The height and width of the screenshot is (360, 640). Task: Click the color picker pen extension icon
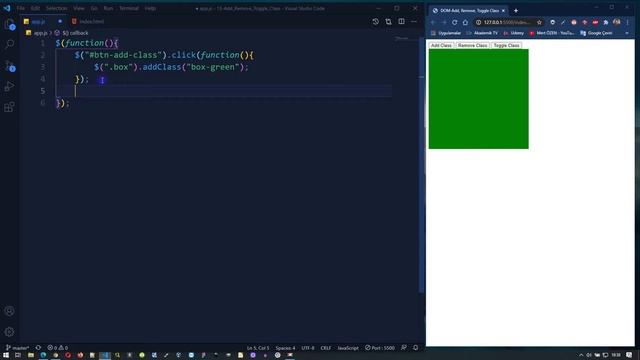point(563,22)
